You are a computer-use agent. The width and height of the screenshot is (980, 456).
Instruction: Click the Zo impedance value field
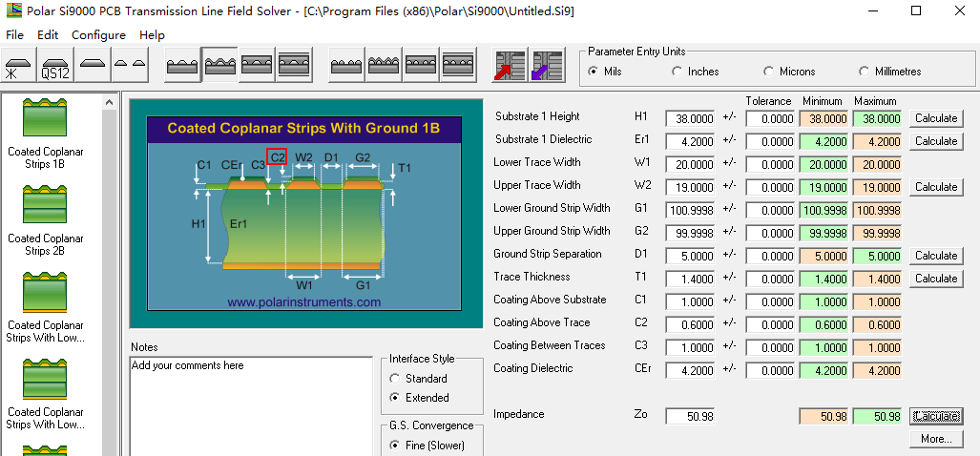[691, 417]
